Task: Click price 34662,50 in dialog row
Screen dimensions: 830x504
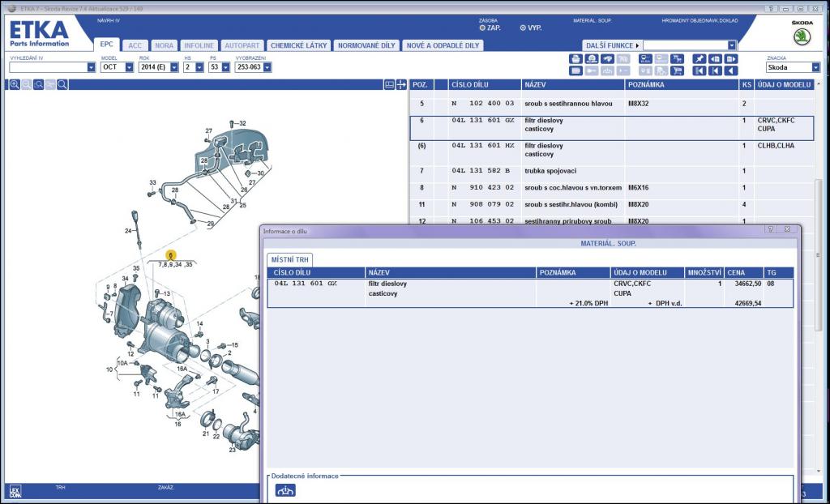Action: [748, 284]
